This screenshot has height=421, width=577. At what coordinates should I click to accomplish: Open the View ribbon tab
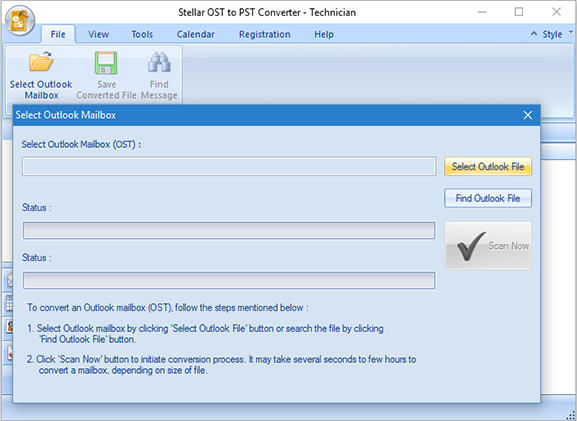tap(98, 34)
